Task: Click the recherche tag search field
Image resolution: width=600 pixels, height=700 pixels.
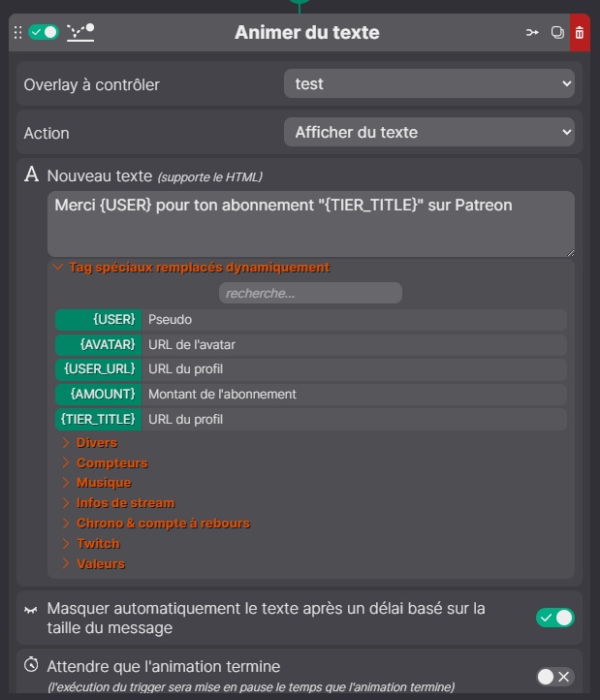Action: click(310, 293)
